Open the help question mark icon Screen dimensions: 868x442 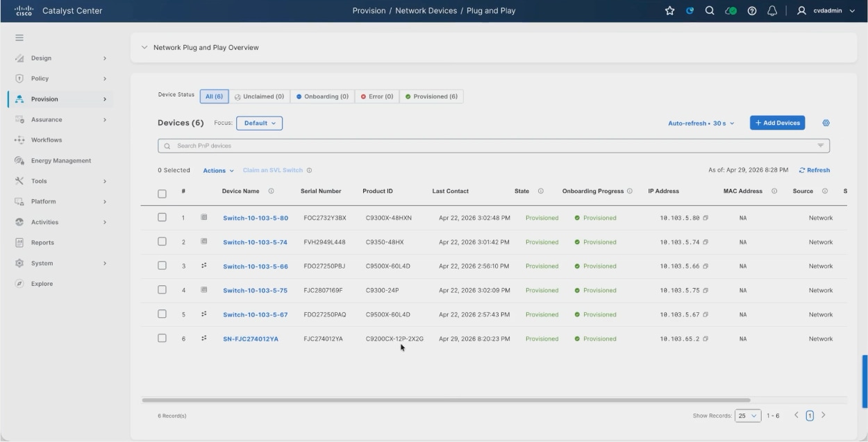pyautogui.click(x=751, y=11)
